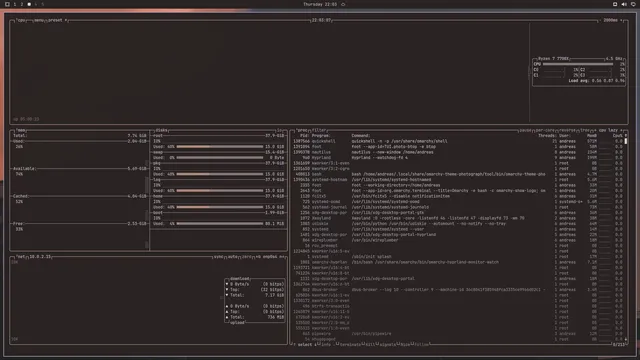
Task: Open the launcher icon in the top bar
Action: pos(7,4)
